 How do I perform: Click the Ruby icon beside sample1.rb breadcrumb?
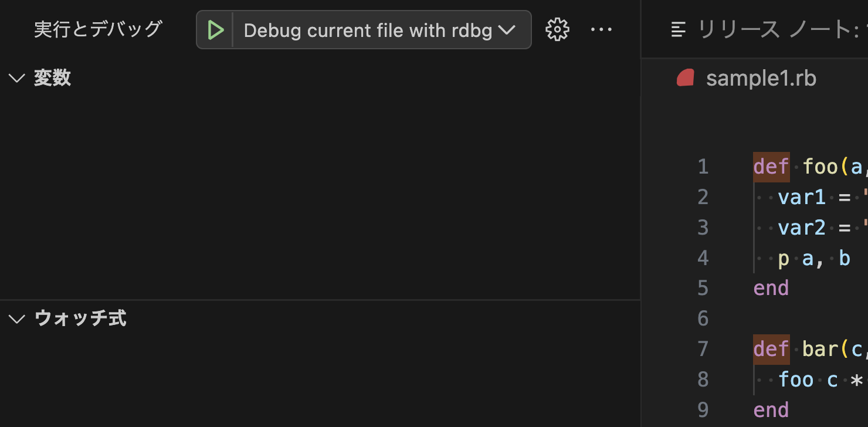coord(685,77)
